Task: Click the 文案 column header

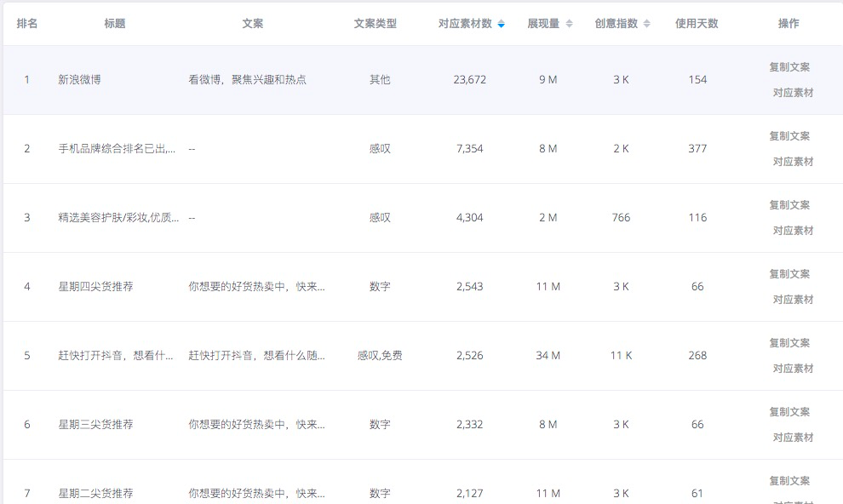Action: pos(253,24)
